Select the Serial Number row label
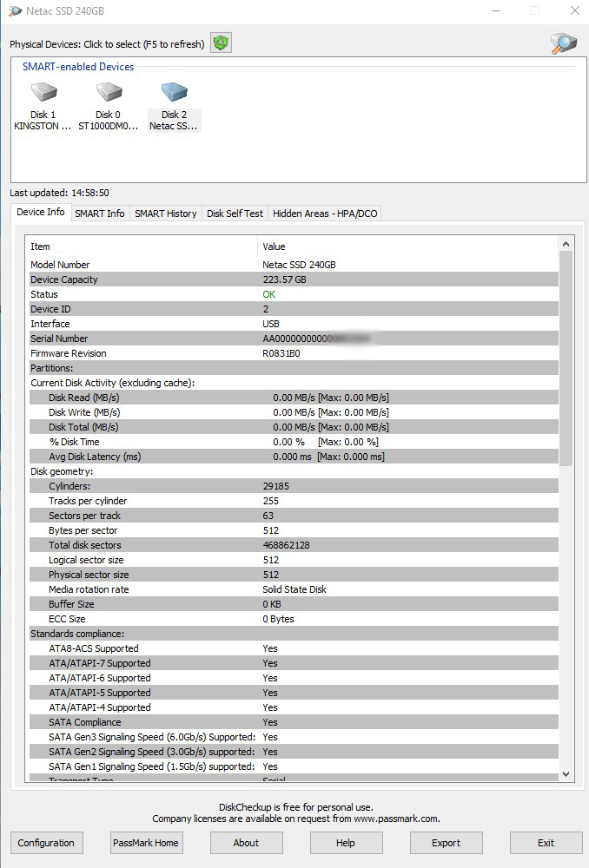Viewport: 589px width, 868px height. (59, 339)
